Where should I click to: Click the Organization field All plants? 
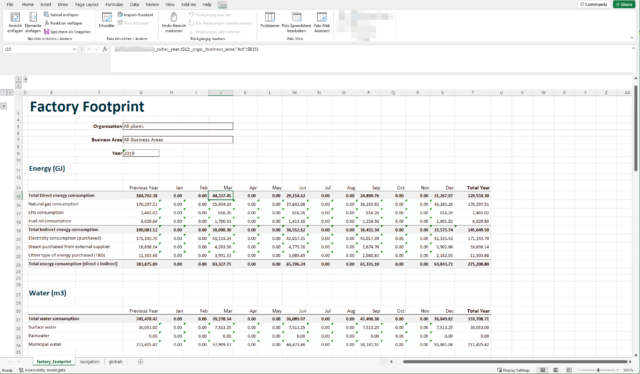point(178,126)
